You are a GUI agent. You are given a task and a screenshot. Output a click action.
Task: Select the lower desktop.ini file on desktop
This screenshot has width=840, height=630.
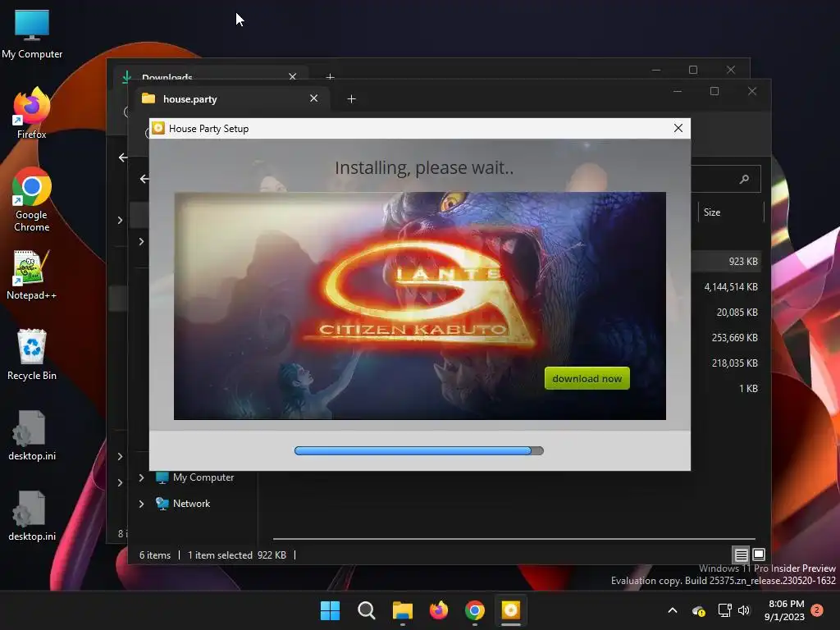pos(32,516)
